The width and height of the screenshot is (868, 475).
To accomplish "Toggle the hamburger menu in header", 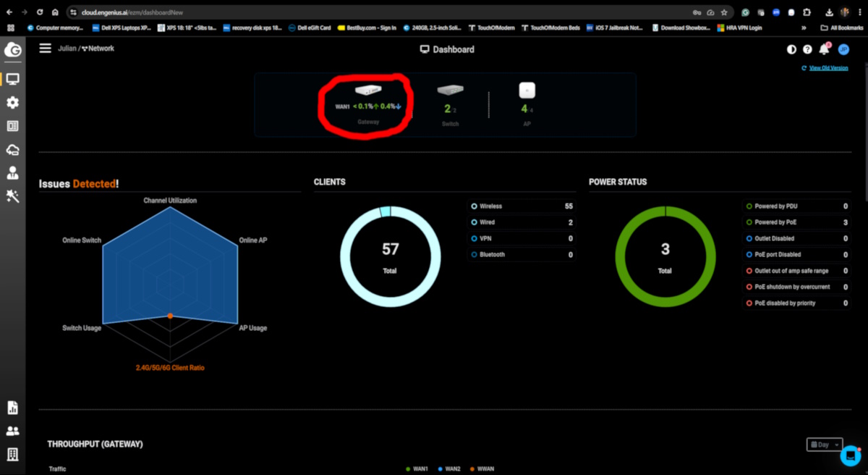I will pos(46,48).
